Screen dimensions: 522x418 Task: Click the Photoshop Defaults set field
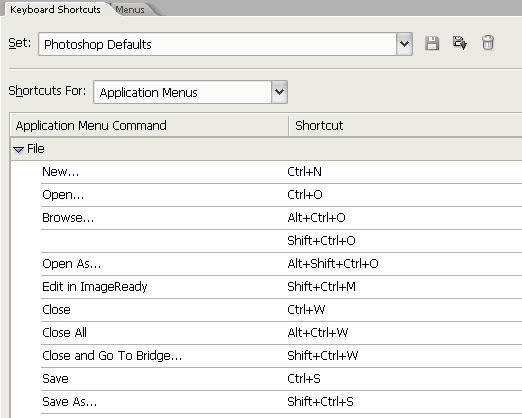tap(217, 44)
